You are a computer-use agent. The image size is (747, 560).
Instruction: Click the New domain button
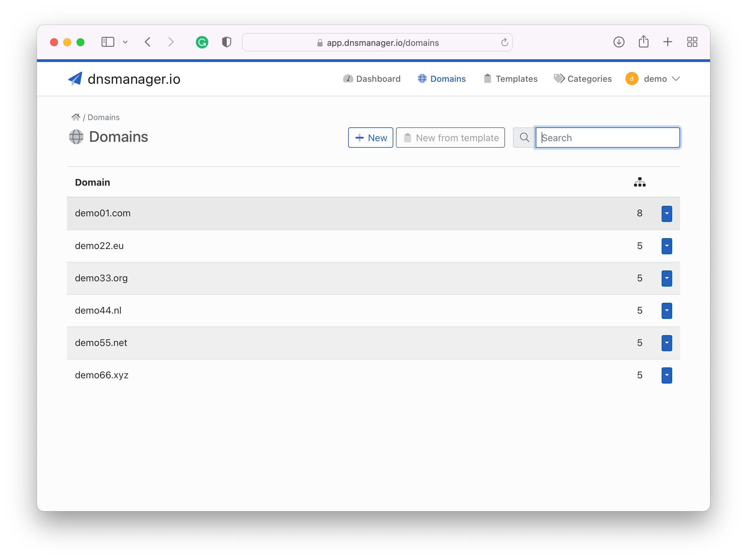[x=371, y=138]
